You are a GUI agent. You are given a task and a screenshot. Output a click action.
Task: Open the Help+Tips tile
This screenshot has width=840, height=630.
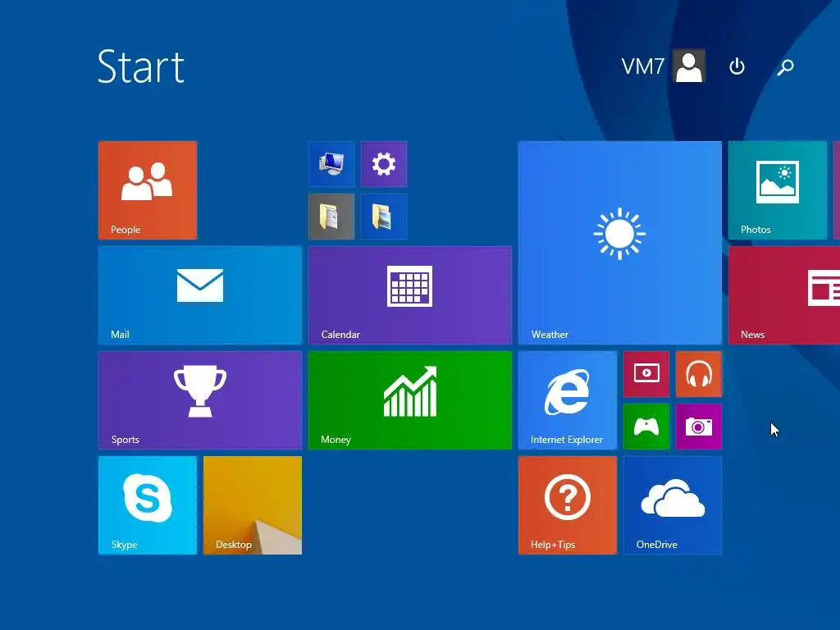568,505
